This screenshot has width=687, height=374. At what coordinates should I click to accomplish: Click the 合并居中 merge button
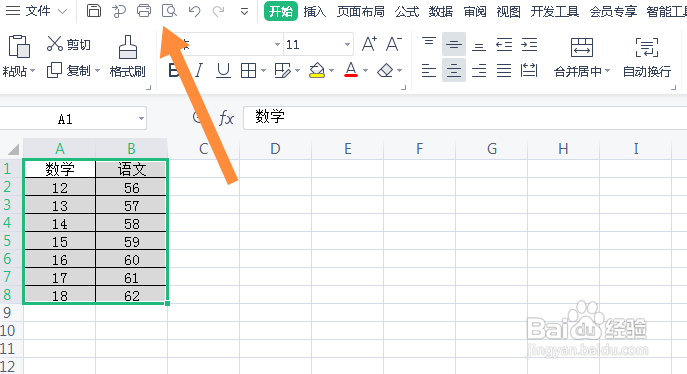tap(582, 57)
